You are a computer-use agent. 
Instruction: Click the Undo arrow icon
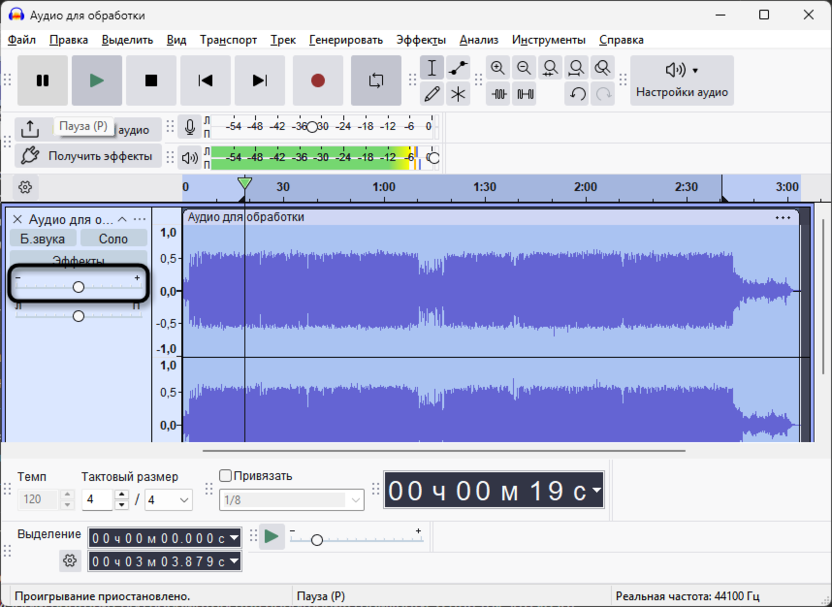coord(577,94)
